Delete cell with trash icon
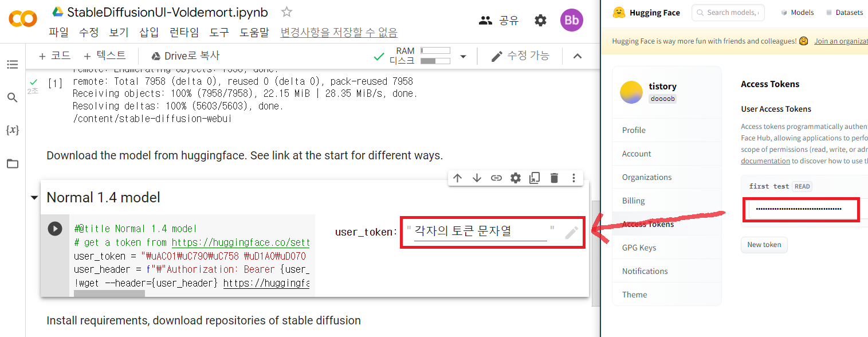Screen dimensions: 868x337 click(x=554, y=178)
